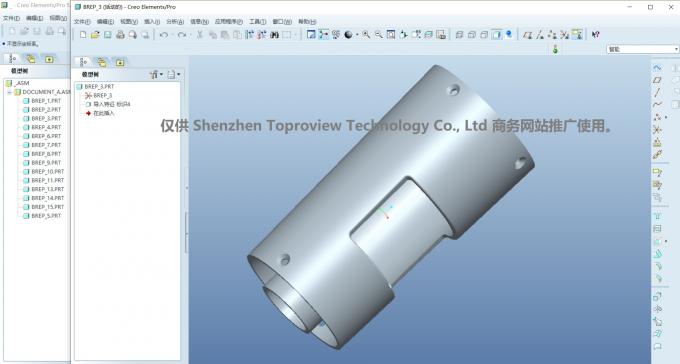
Task: Toggle the annotation display icon
Action: click(x=577, y=35)
